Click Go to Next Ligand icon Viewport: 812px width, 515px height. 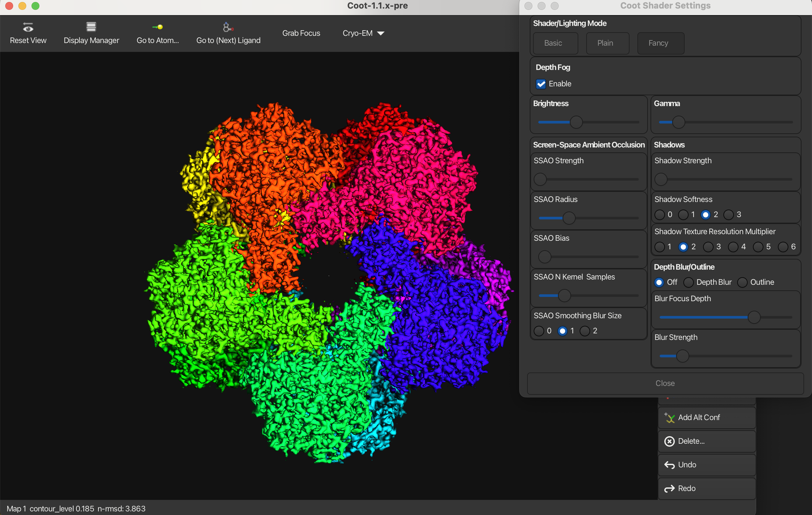pyautogui.click(x=228, y=27)
